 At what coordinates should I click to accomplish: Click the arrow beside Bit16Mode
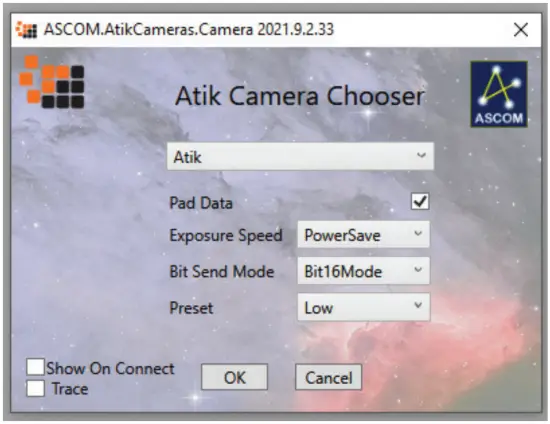(x=418, y=269)
